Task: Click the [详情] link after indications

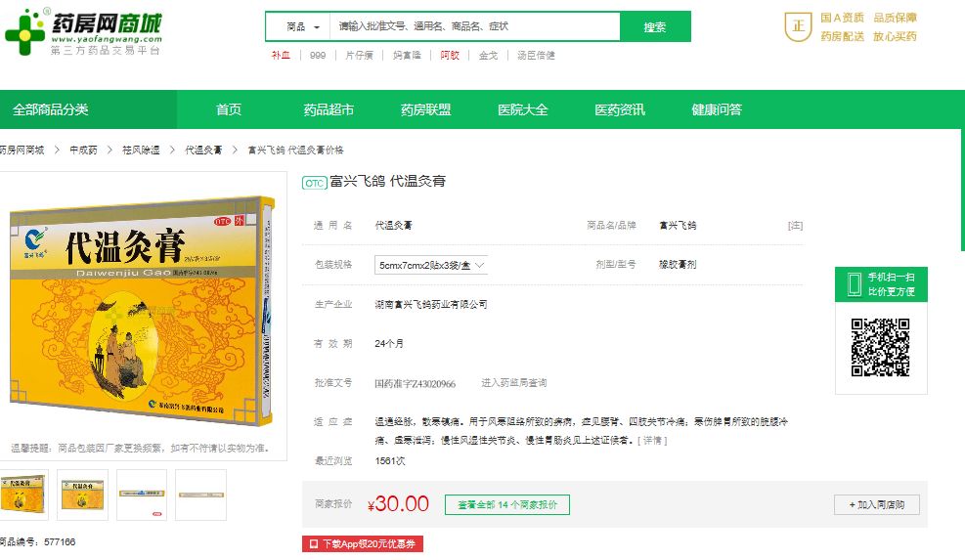Action: [652, 440]
